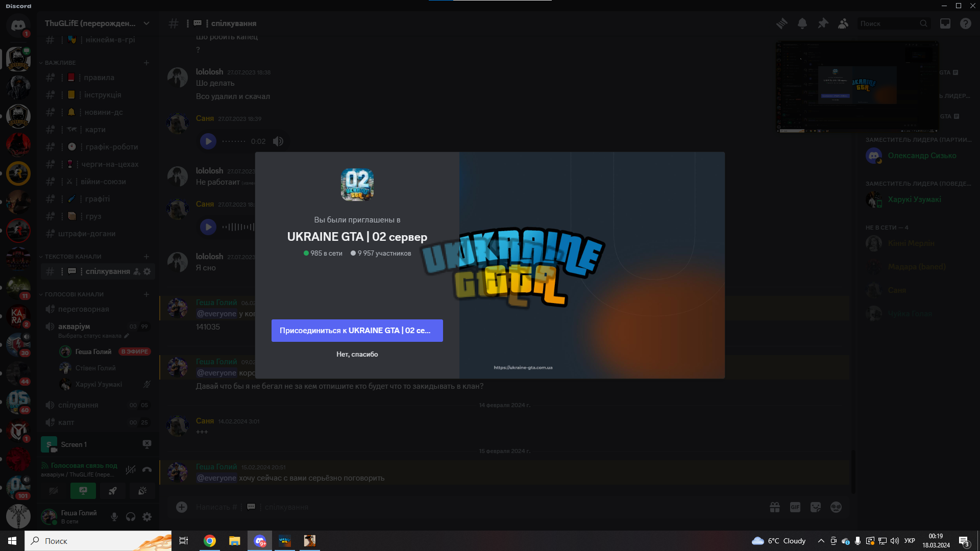Screen dimensions: 980x551
Task: Open the війни-союзи channel
Action: tap(98, 182)
